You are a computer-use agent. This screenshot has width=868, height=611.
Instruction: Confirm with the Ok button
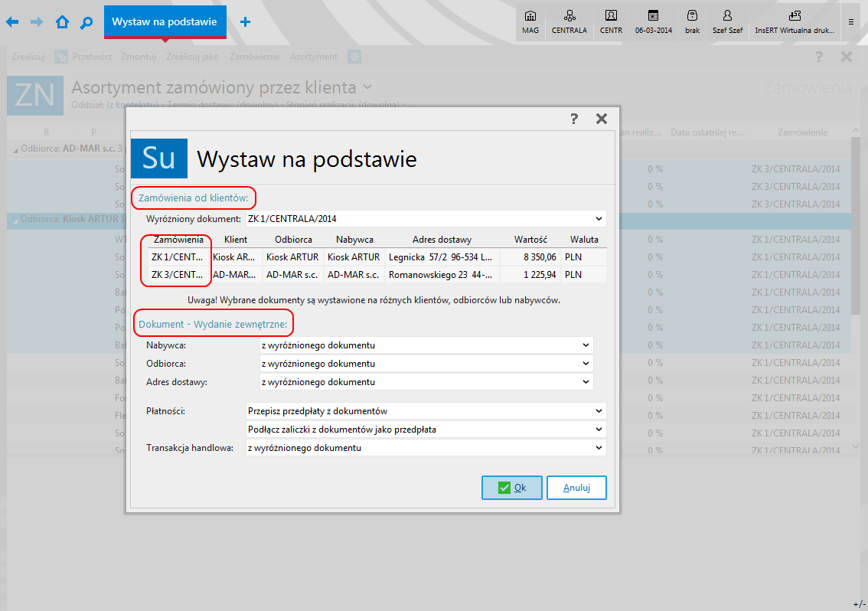[512, 488]
